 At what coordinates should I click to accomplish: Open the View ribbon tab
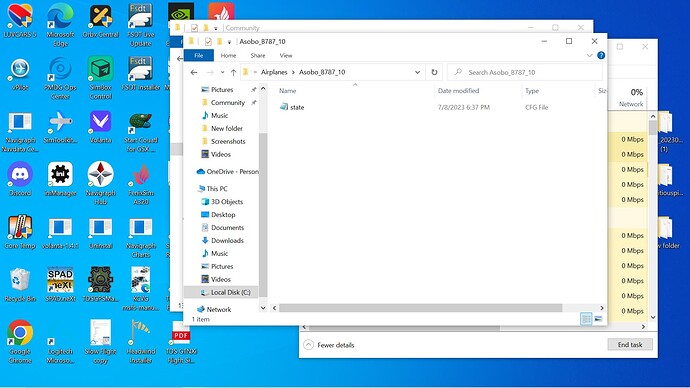pos(286,55)
